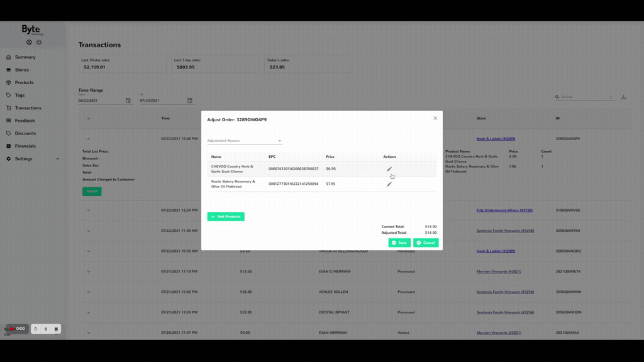Open Tags from sidebar
Image resolution: width=644 pixels, height=362 pixels.
pos(19,96)
